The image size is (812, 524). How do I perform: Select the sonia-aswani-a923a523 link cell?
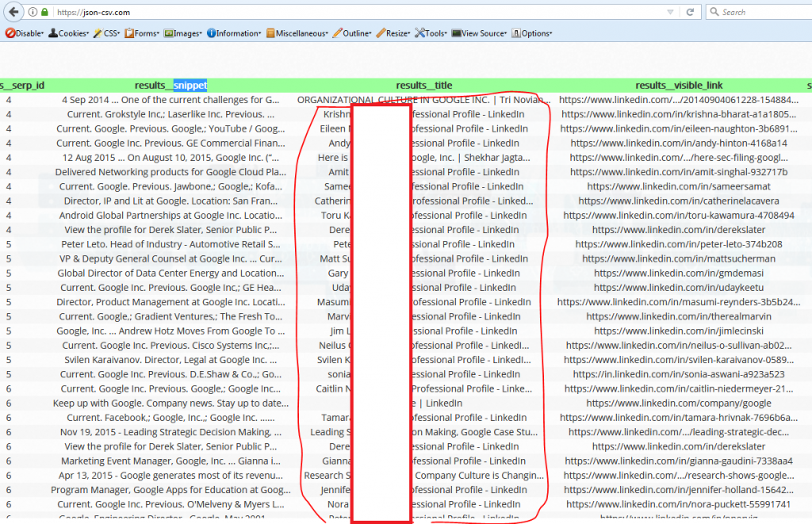679,376
